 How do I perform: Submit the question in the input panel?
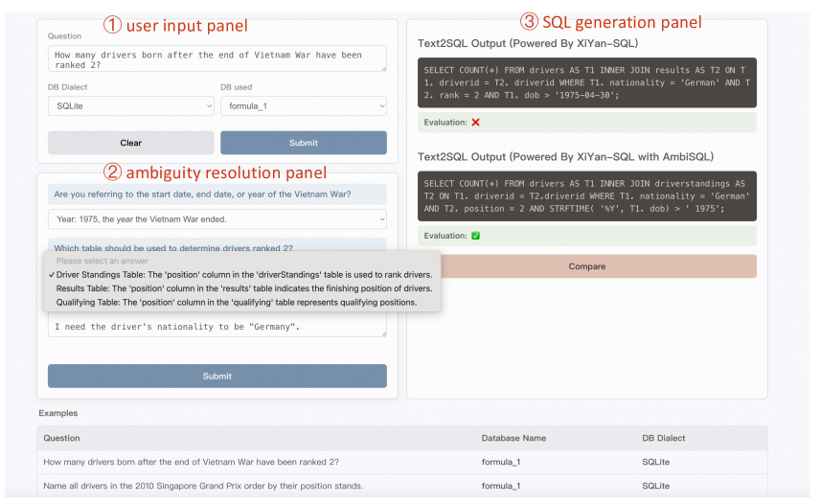(303, 143)
